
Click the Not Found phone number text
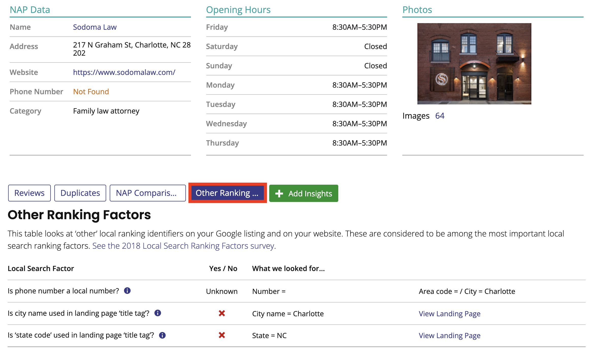tap(91, 91)
